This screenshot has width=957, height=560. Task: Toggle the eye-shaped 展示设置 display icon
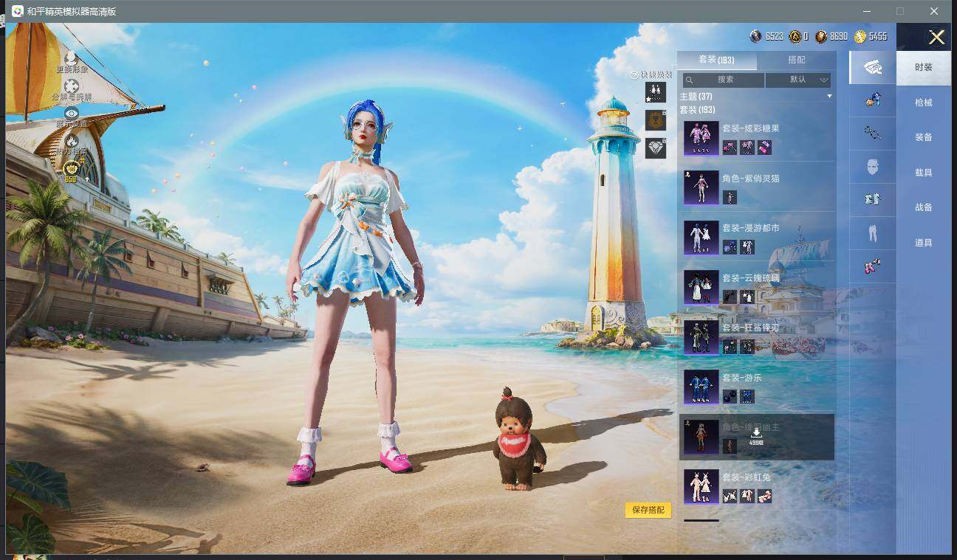pos(71,113)
